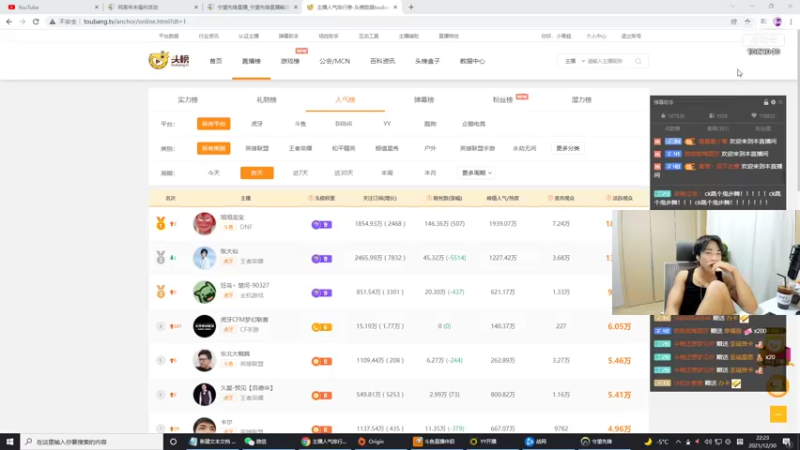Choose 近7天 period filter
The height and width of the screenshot is (450, 800).
click(x=301, y=173)
